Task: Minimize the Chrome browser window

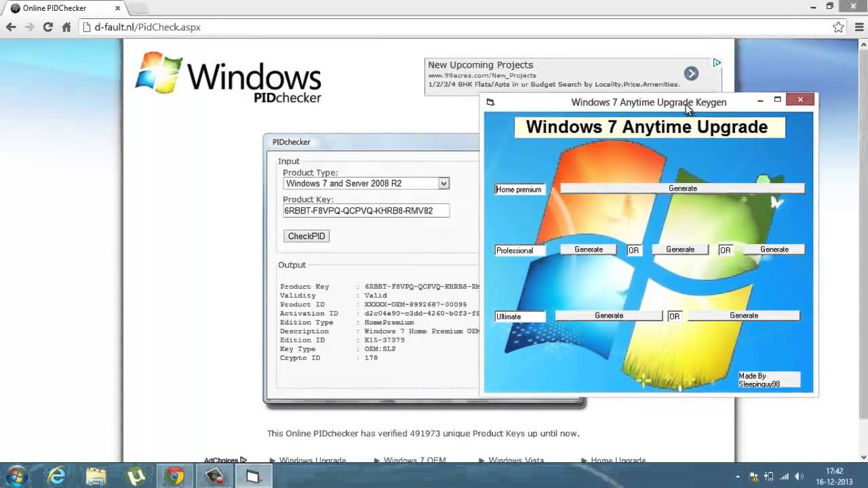Action: pyautogui.click(x=813, y=6)
